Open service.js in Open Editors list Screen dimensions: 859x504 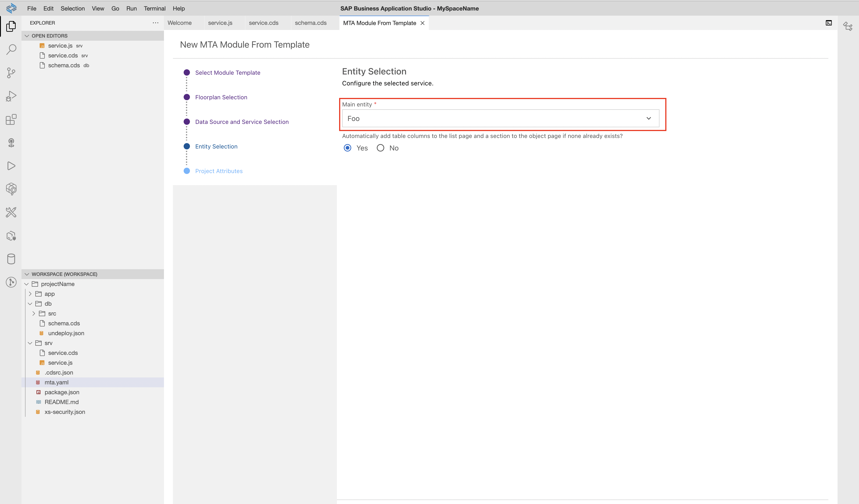point(93,46)
